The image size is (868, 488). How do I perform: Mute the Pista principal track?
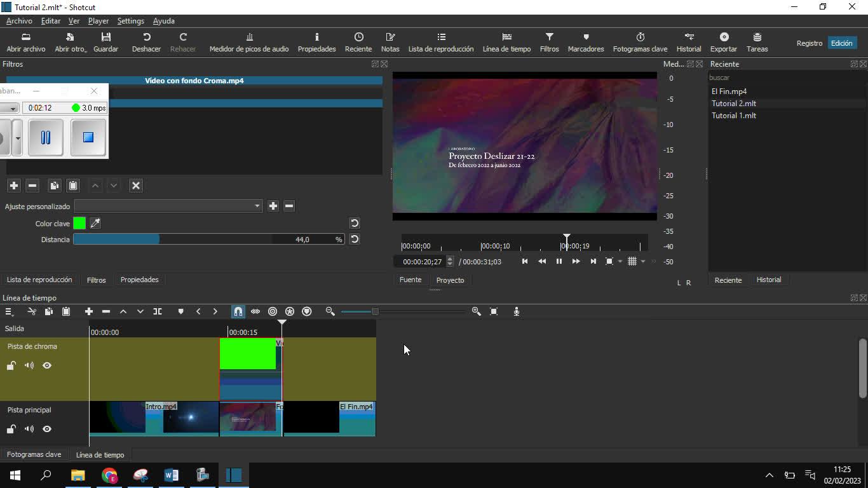point(29,429)
